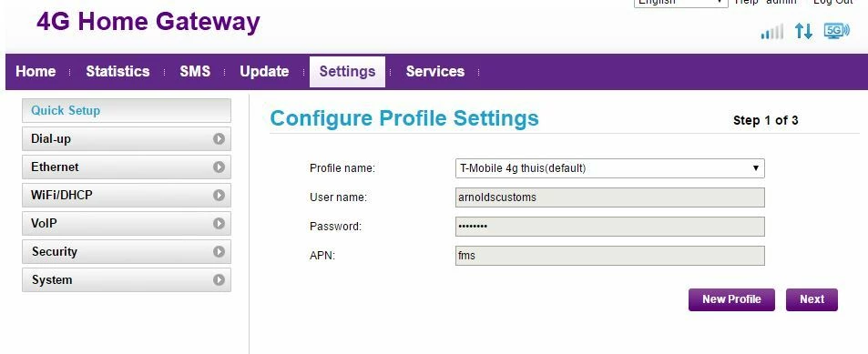868x354 pixels.
Task: Go to the Update tab
Action: point(264,71)
